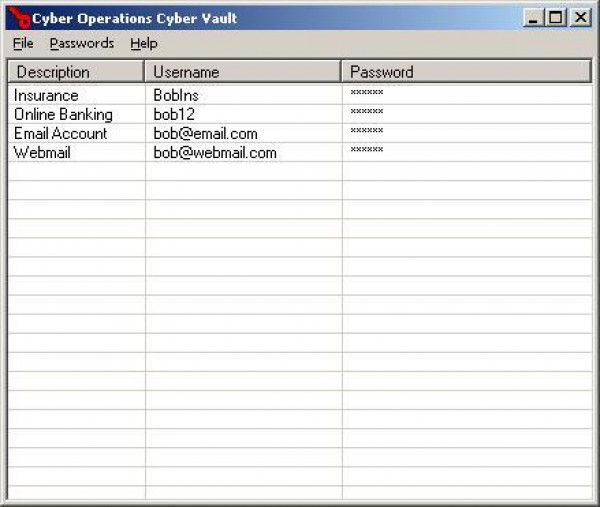The height and width of the screenshot is (507, 600).
Task: Click the BobIns username cell
Action: click(x=176, y=95)
